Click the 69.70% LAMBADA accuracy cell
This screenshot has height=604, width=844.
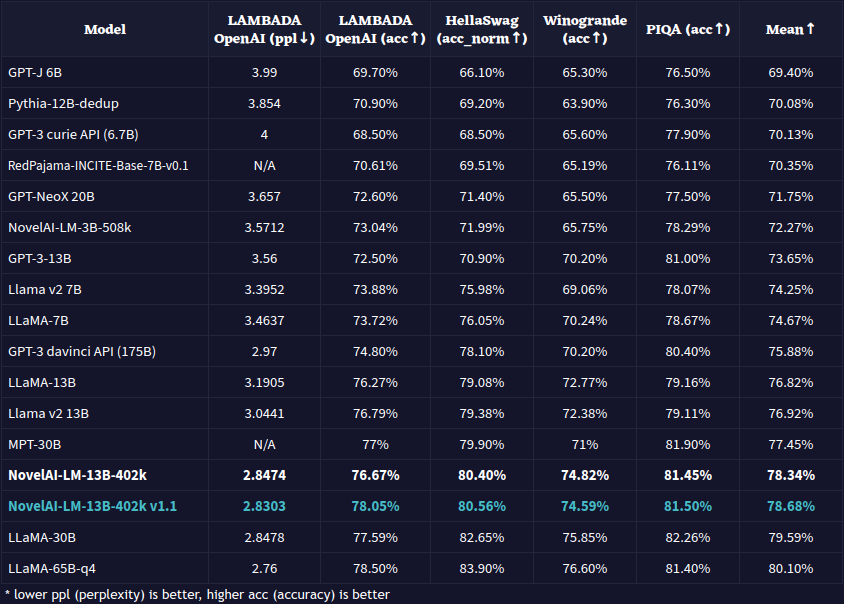click(x=375, y=72)
